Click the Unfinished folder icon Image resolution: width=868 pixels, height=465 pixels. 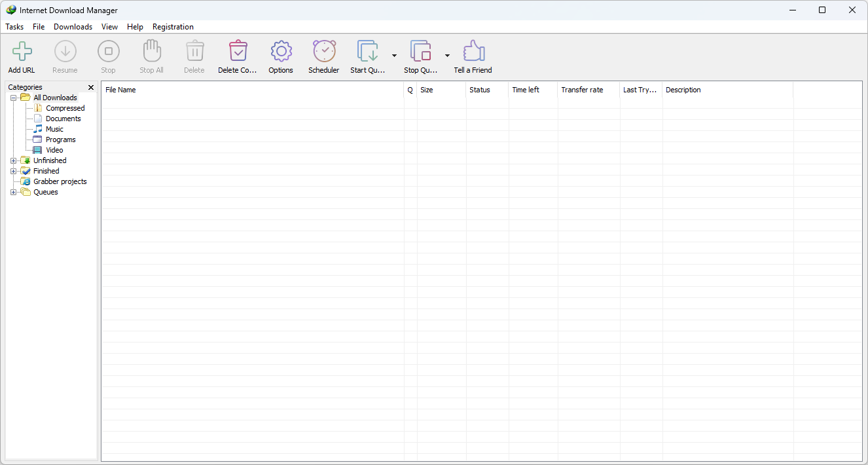[26, 160]
